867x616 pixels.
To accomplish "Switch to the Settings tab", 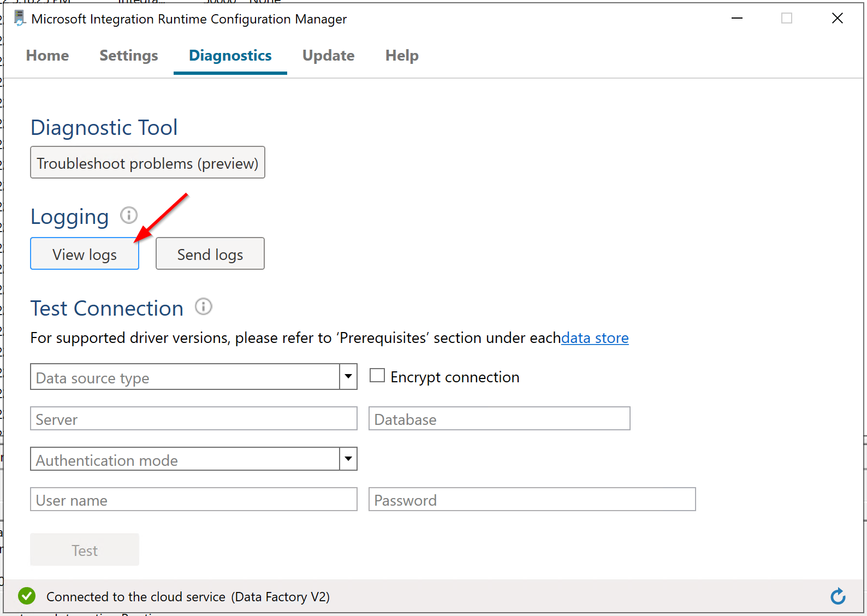I will [x=129, y=56].
